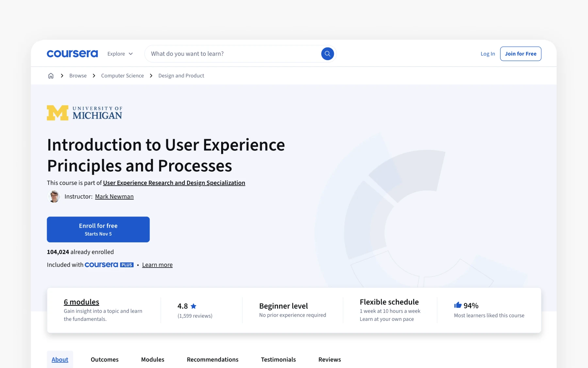This screenshot has height=368, width=588.
Task: Click the blue star rating icon
Action: [x=194, y=306]
